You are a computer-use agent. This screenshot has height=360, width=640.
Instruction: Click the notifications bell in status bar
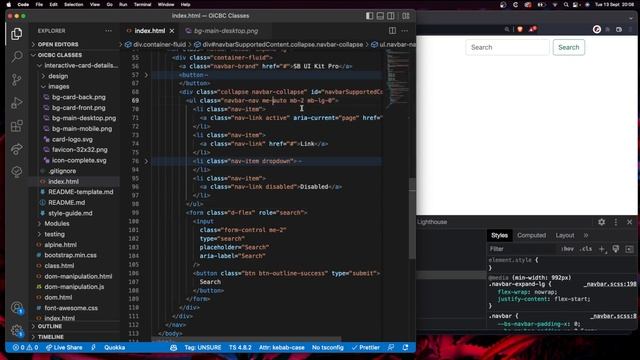pyautogui.click(x=405, y=347)
